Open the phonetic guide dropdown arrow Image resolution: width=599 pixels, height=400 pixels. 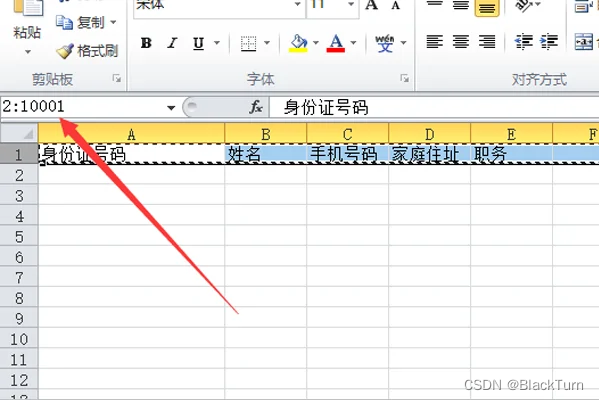403,43
